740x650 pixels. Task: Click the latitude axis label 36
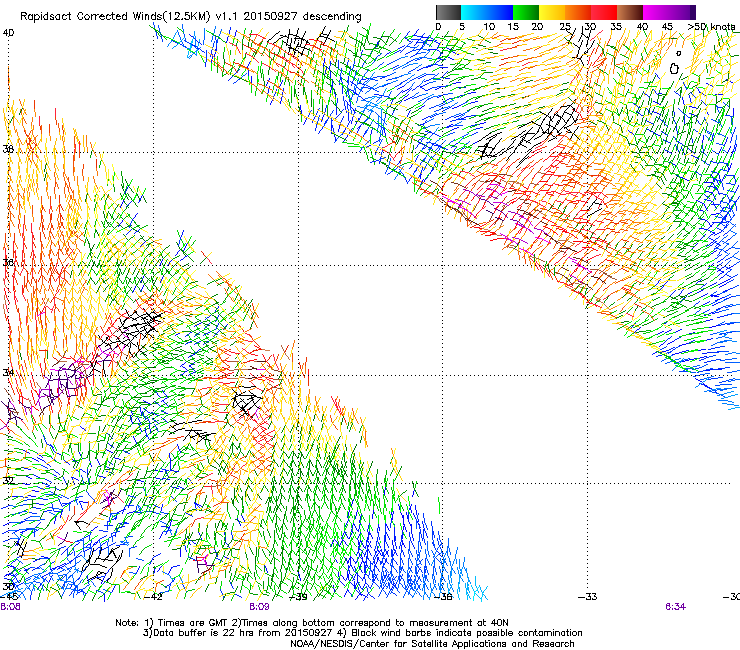(8, 262)
